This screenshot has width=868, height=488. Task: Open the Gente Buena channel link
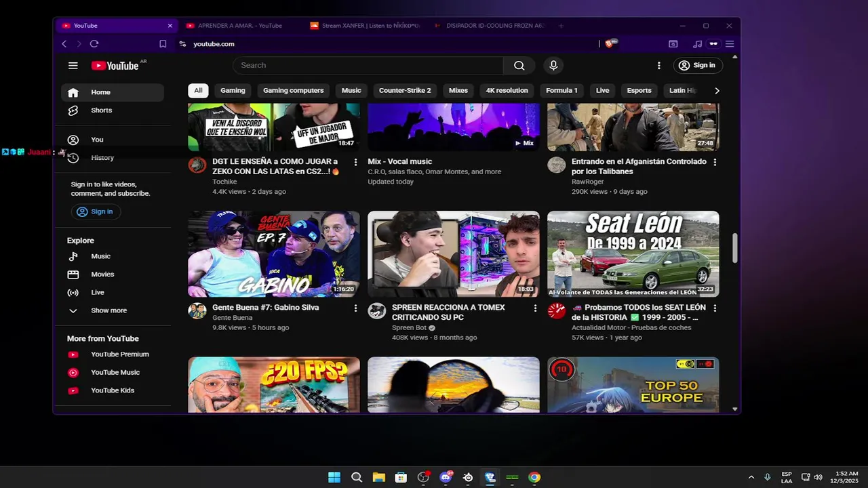click(x=232, y=318)
